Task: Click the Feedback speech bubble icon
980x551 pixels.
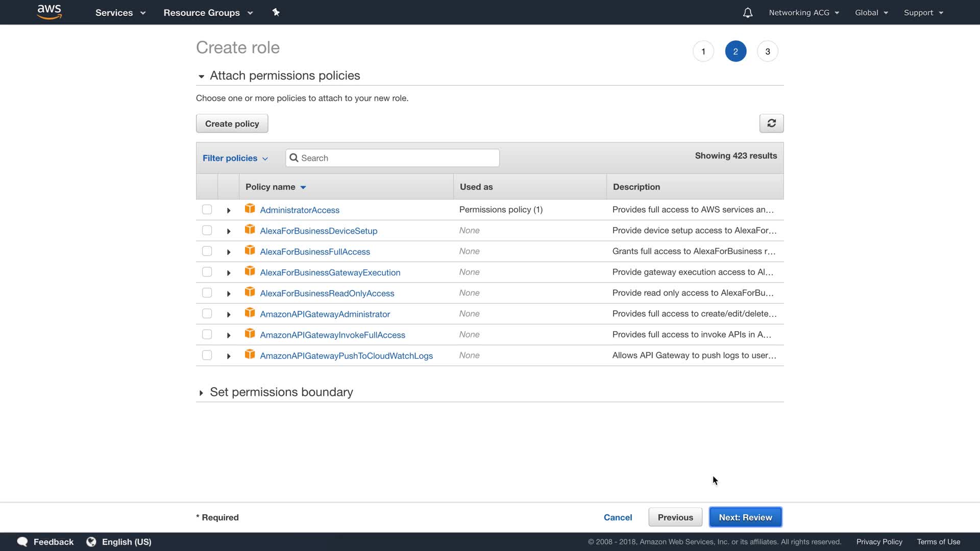Action: click(x=22, y=542)
